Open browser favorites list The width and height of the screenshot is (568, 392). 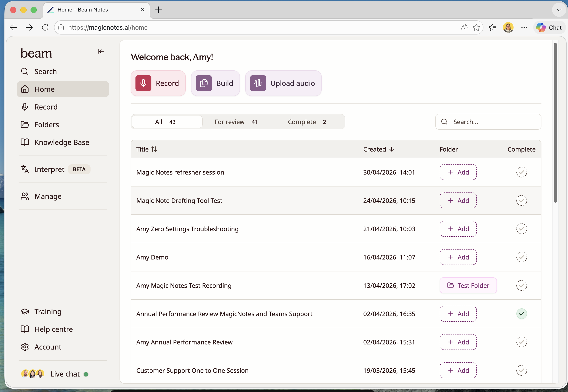pyautogui.click(x=492, y=27)
